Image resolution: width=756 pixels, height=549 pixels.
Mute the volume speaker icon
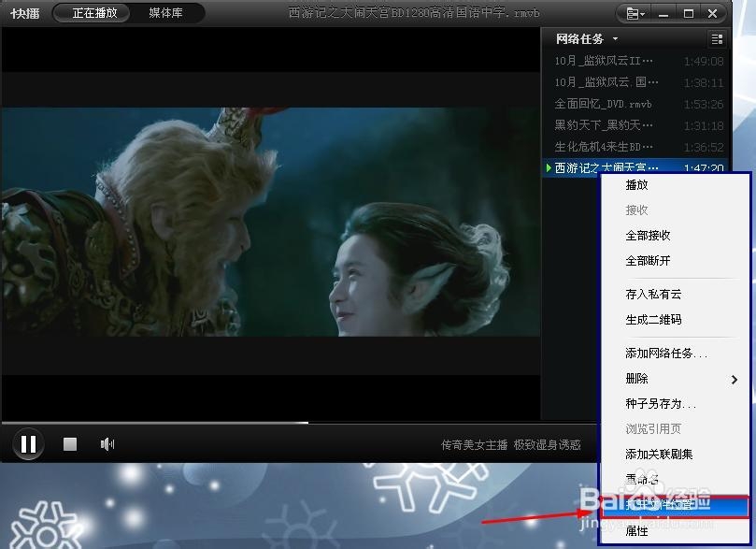107,444
